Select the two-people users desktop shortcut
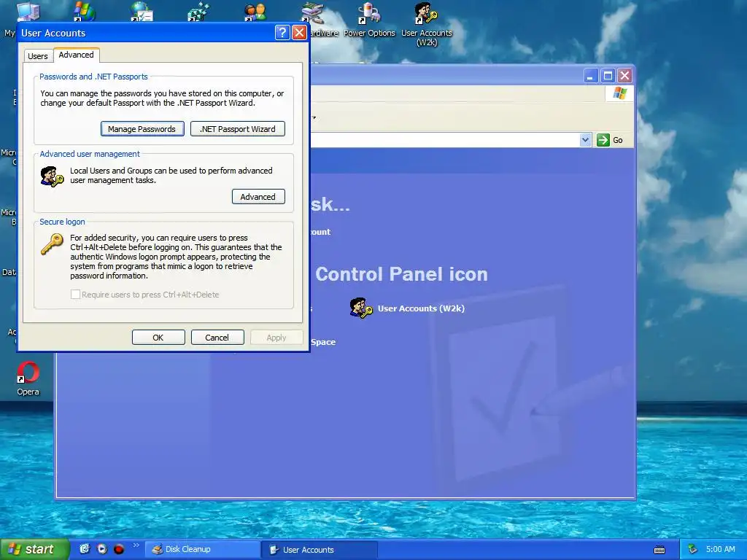 pos(255,12)
